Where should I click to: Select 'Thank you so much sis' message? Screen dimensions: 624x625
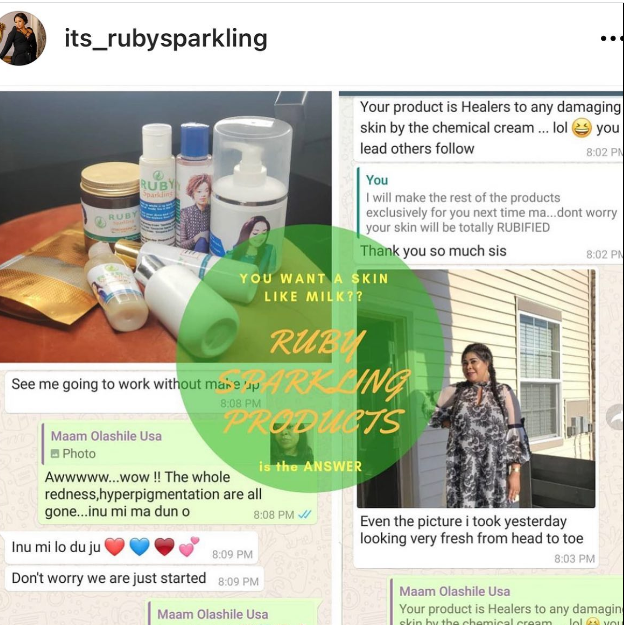[x=433, y=251]
